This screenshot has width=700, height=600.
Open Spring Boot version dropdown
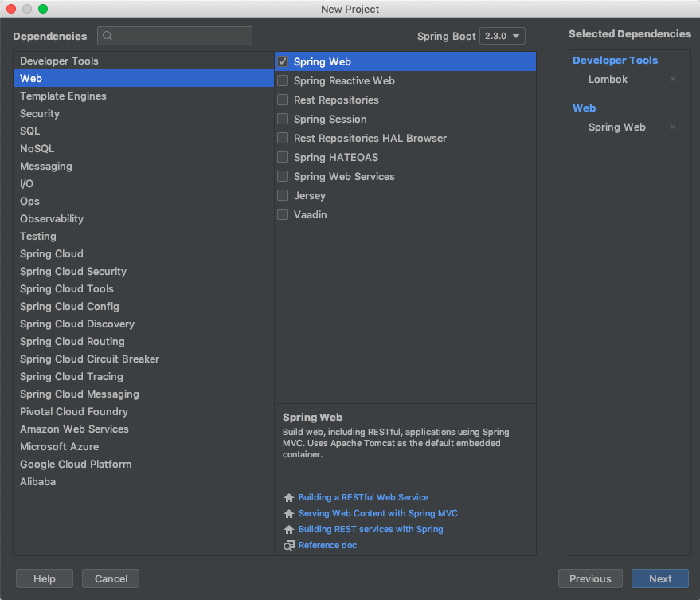503,36
